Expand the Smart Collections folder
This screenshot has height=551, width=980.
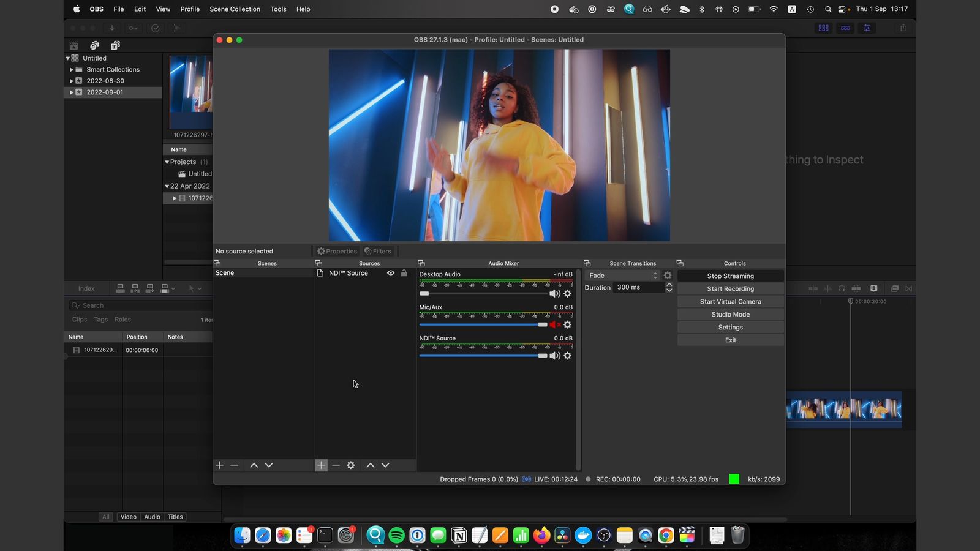[x=72, y=69]
